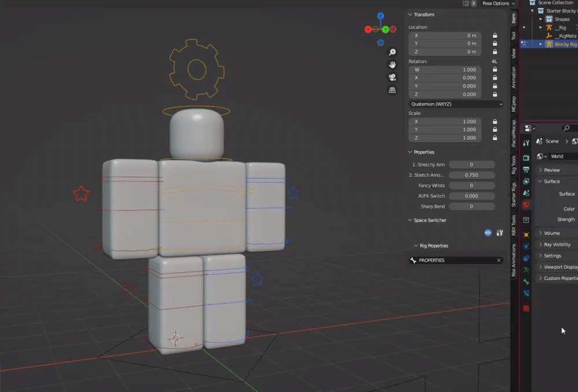
Task: Open the red World properties tab icon
Action: click(x=526, y=205)
